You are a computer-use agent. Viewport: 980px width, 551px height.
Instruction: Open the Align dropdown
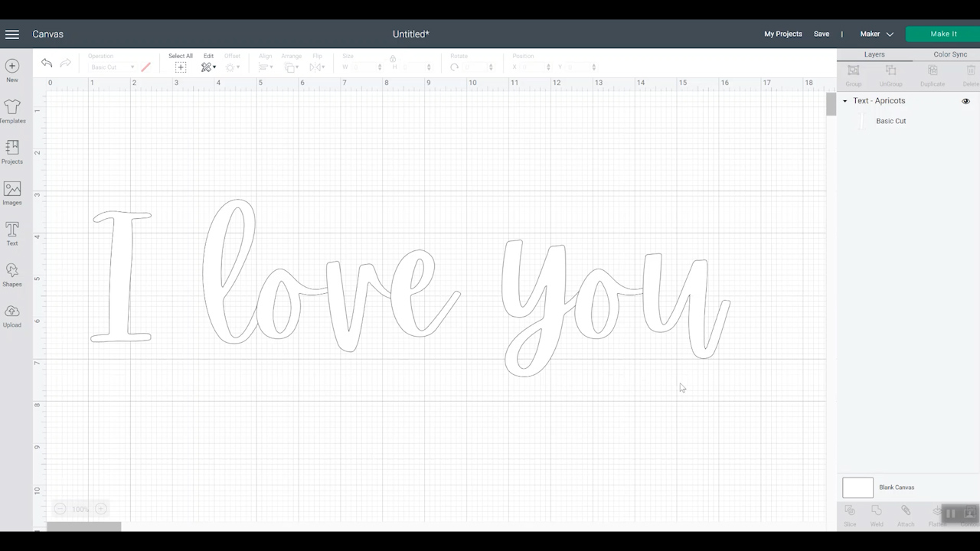(266, 67)
